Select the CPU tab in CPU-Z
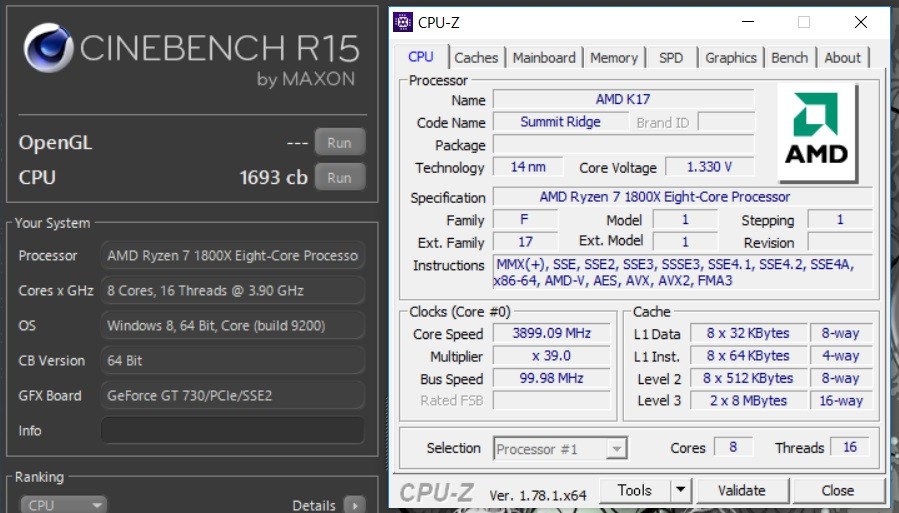This screenshot has height=513, width=899. pos(420,57)
